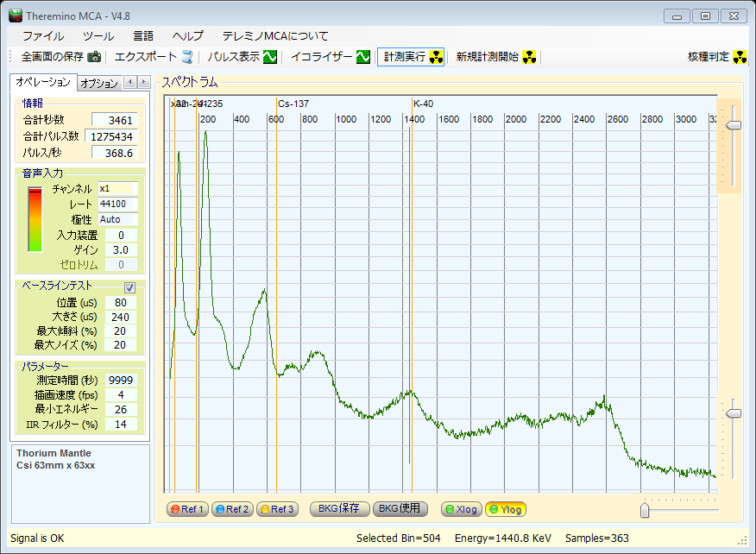Viewport: 756px width, 554px height.
Task: Click the レート field showing 44100
Action: tap(117, 204)
